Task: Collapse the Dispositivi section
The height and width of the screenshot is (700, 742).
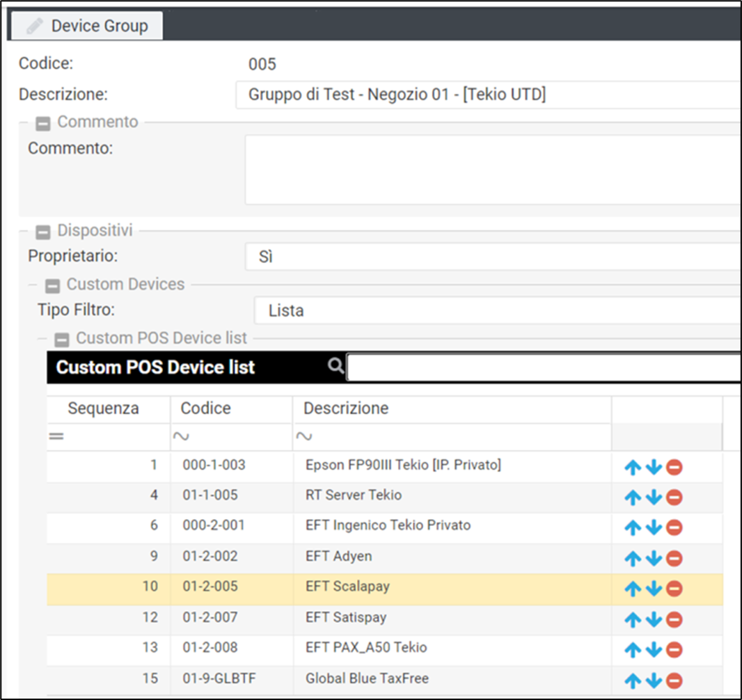Action: pos(43,231)
